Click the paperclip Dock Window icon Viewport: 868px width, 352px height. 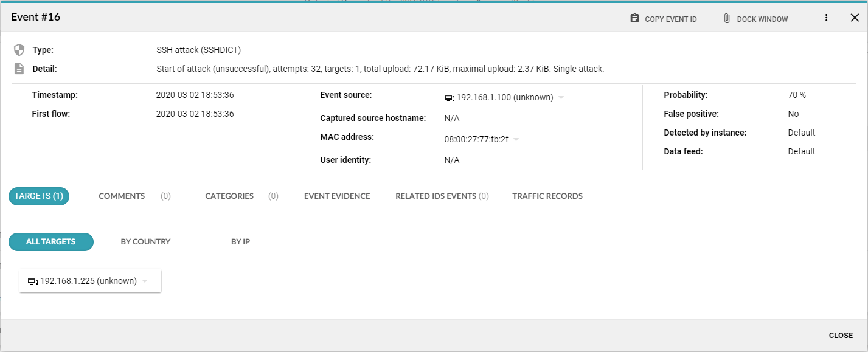click(727, 19)
